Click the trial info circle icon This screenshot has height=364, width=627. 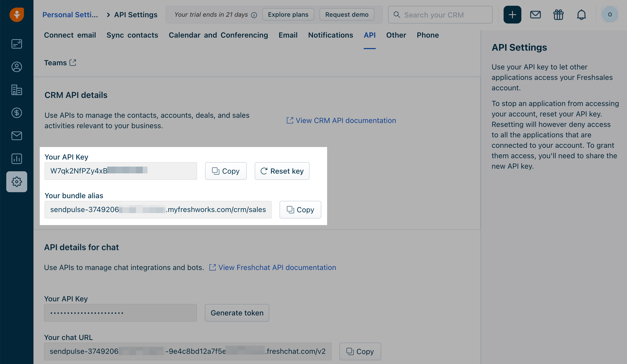tap(254, 15)
